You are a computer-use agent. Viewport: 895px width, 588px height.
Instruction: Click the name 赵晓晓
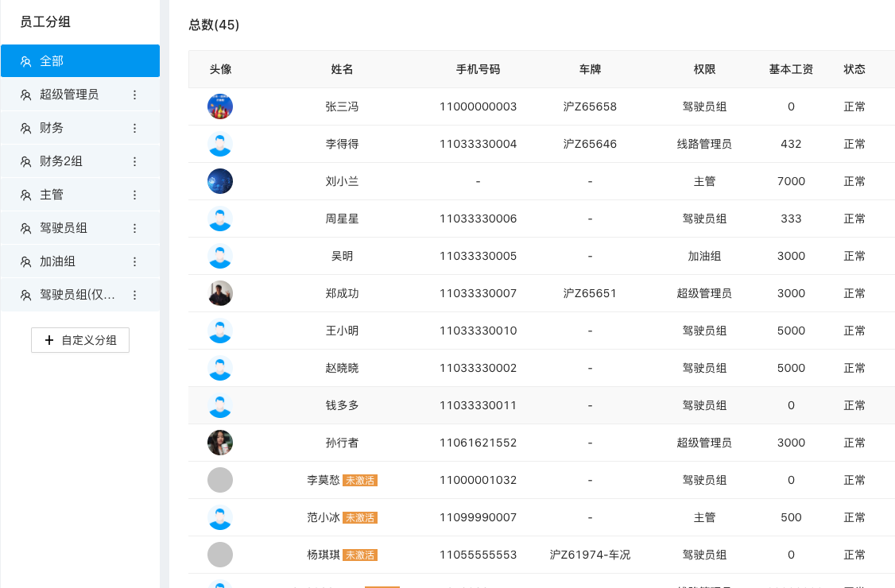(342, 368)
